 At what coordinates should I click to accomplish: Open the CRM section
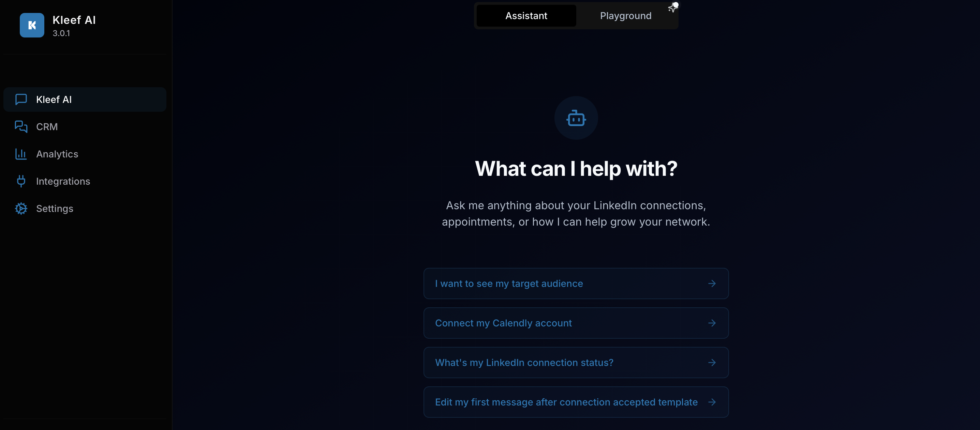click(47, 127)
